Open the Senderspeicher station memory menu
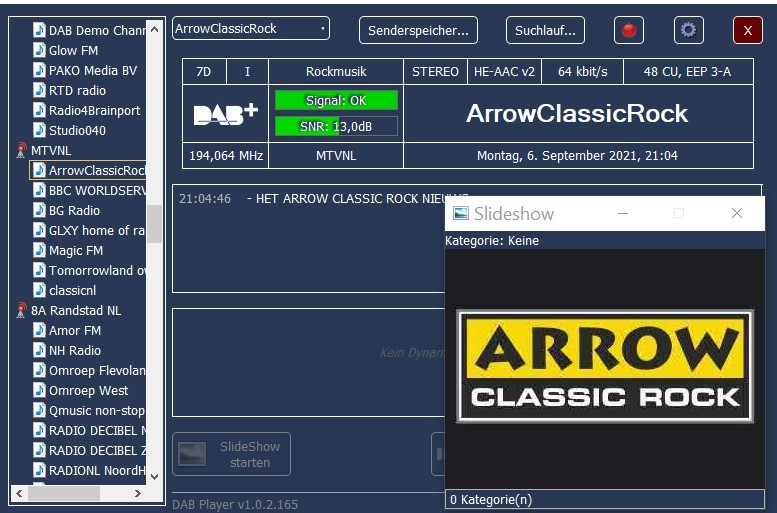Viewport: 777px width, 513px height. point(418,30)
